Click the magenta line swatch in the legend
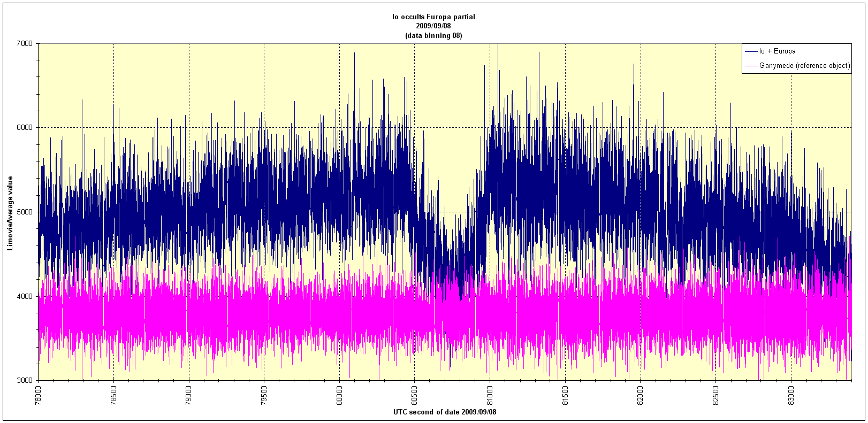Viewport: 868px width, 423px height. (751, 66)
